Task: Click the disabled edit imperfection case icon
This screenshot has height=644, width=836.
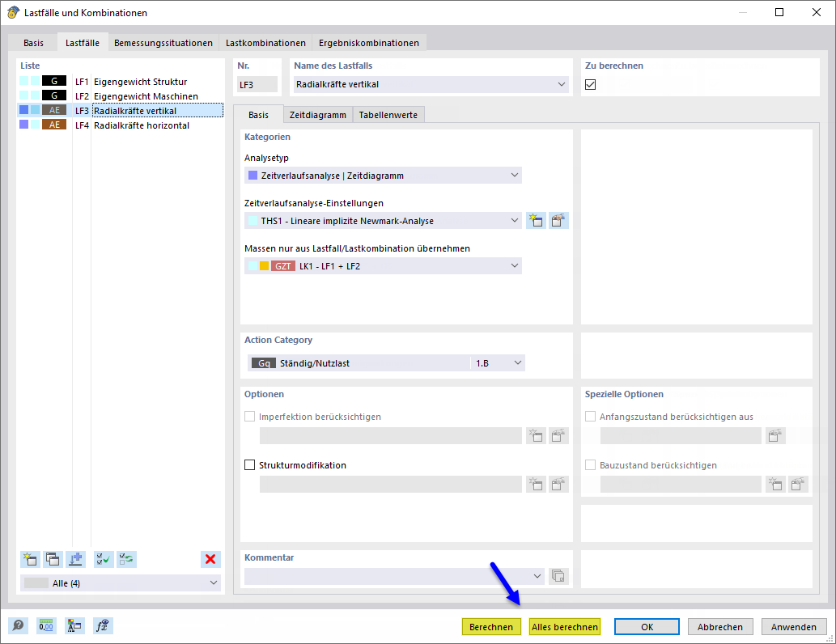Action: [558, 435]
